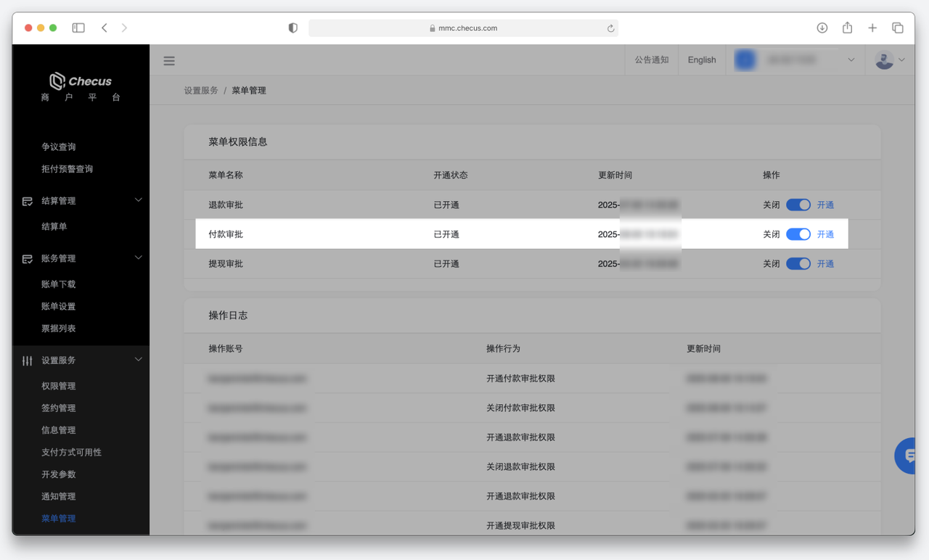Open the 公告通知 announcements link
Viewport: 929px width, 560px height.
click(x=651, y=60)
